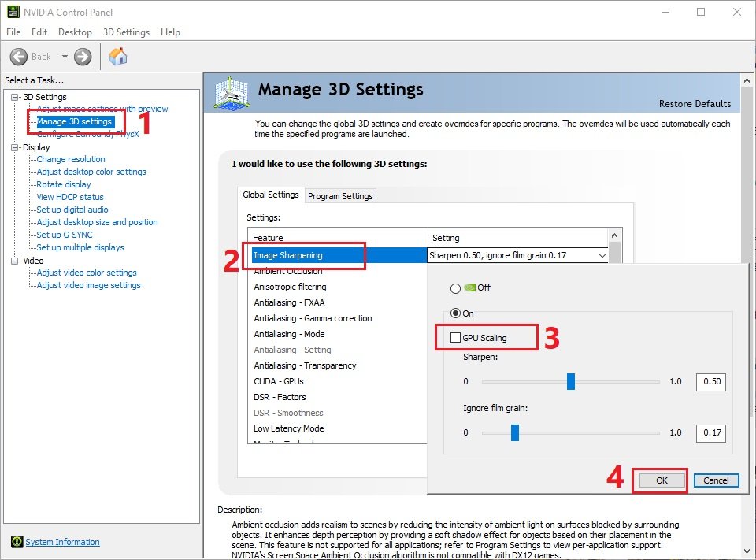The width and height of the screenshot is (756, 560).
Task: Click the main panel scroll down arrow
Action: pos(747,551)
